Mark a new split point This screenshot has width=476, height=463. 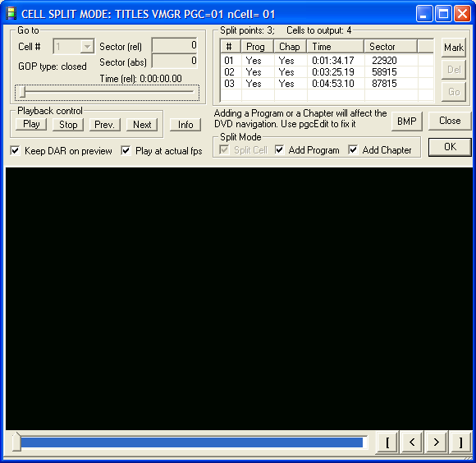pos(454,48)
